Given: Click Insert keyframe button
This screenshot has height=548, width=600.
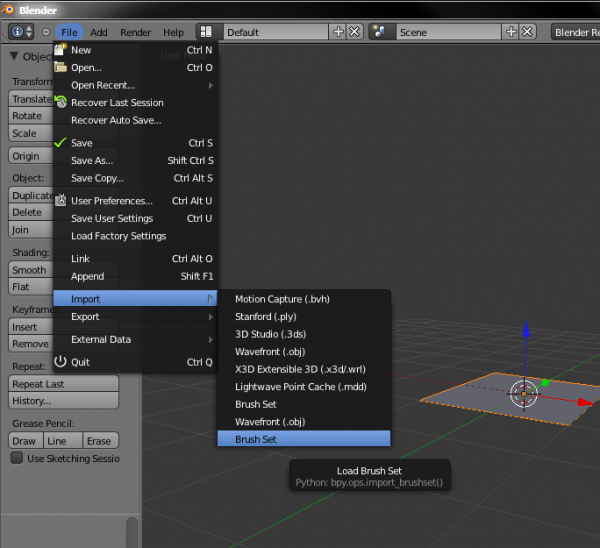Looking at the screenshot, I should [x=31, y=327].
